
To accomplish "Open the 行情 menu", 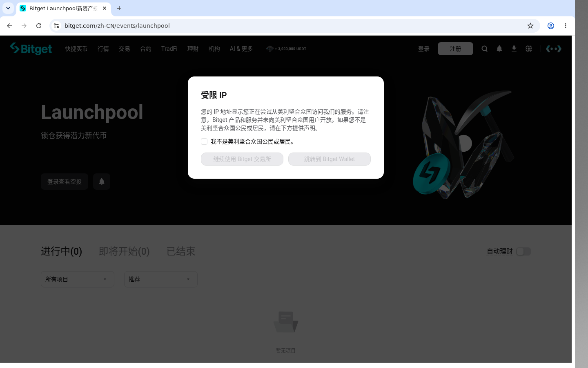I will pyautogui.click(x=103, y=49).
